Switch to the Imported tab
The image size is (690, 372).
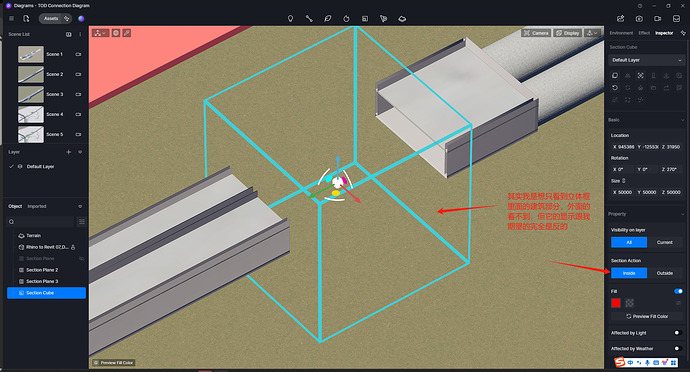(x=37, y=206)
